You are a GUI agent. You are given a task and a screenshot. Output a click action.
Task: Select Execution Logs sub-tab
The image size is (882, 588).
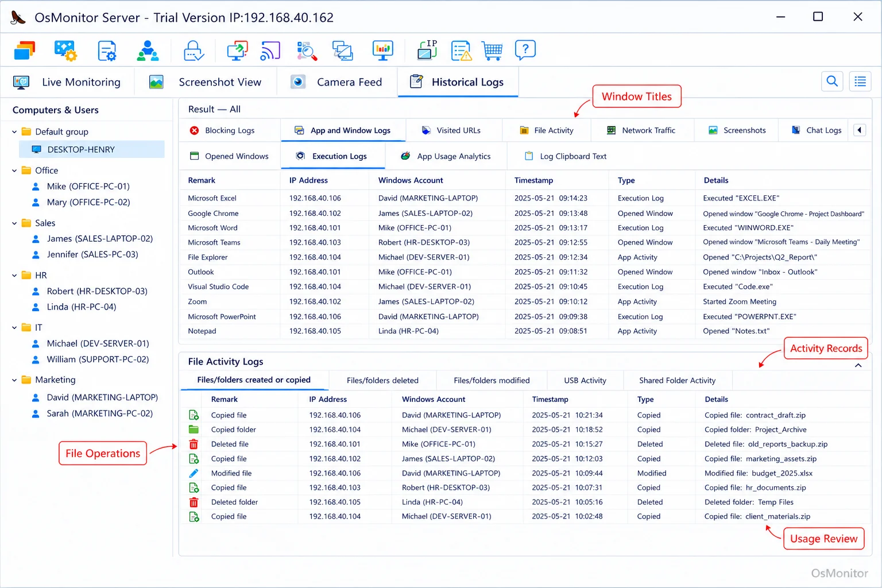[332, 156]
